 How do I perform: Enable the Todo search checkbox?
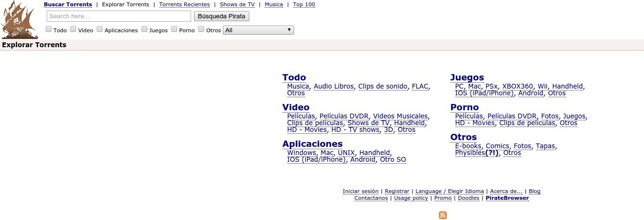(49, 29)
